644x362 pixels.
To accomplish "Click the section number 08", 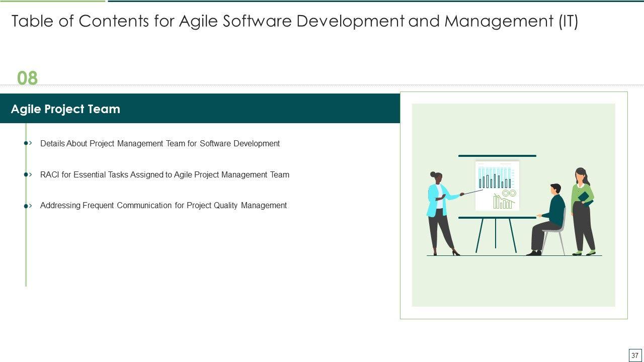I will [27, 78].
